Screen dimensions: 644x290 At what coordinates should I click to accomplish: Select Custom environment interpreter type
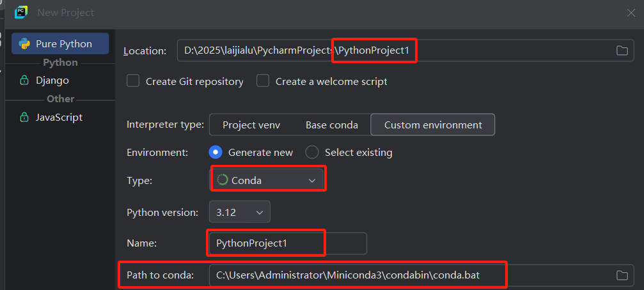tap(433, 125)
